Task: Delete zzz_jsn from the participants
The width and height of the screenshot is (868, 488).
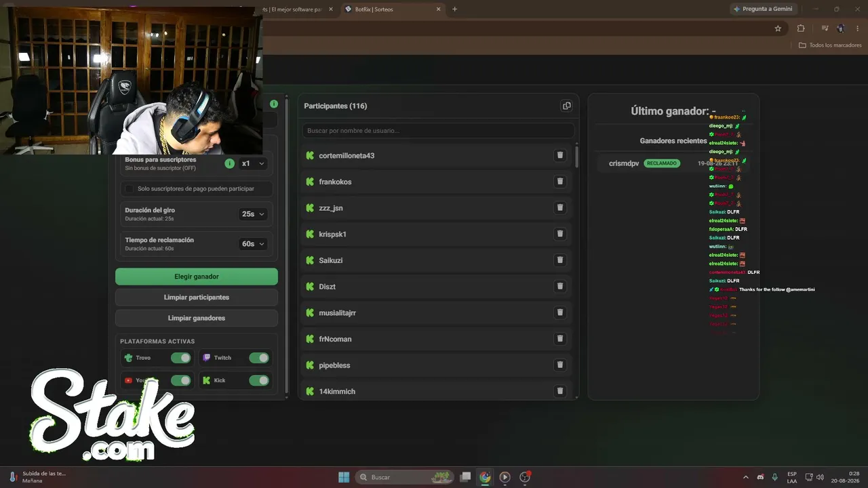Action: 560,207
